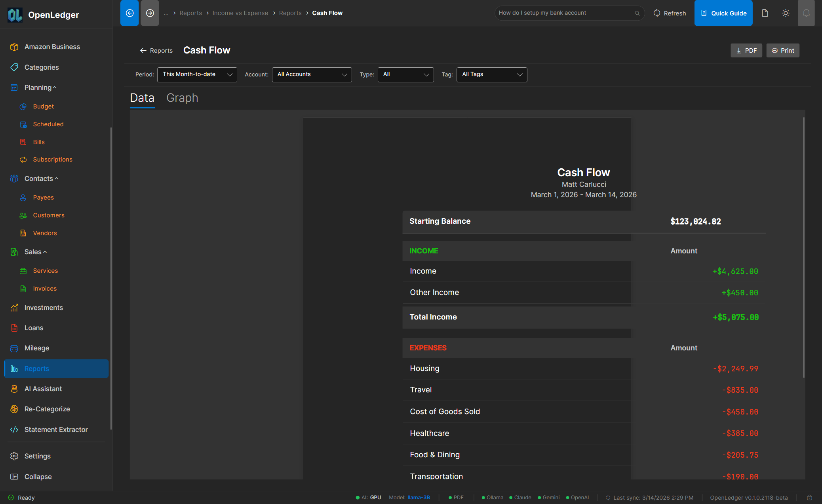Open the AI Assistant sidebar item
The image size is (822, 504).
pos(43,389)
